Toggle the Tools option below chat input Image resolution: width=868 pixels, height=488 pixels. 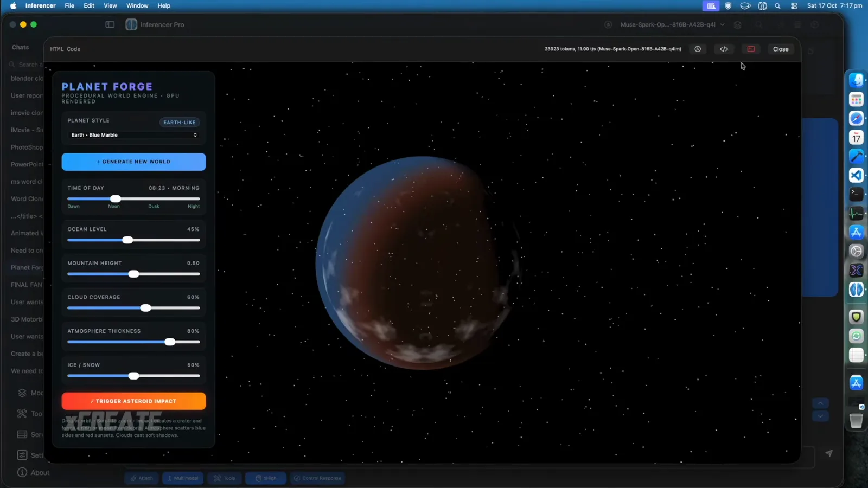tap(224, 478)
